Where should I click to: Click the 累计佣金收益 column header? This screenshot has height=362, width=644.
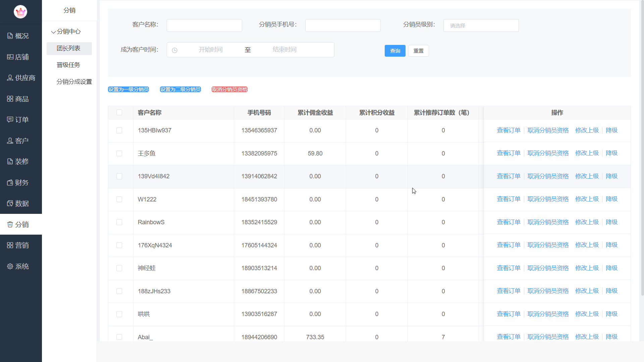click(x=315, y=113)
